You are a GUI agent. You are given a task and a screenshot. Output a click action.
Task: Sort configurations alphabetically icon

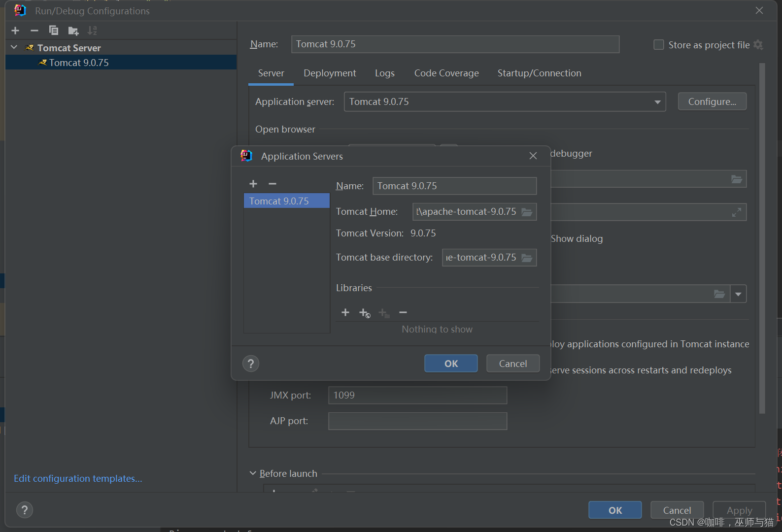coord(92,31)
